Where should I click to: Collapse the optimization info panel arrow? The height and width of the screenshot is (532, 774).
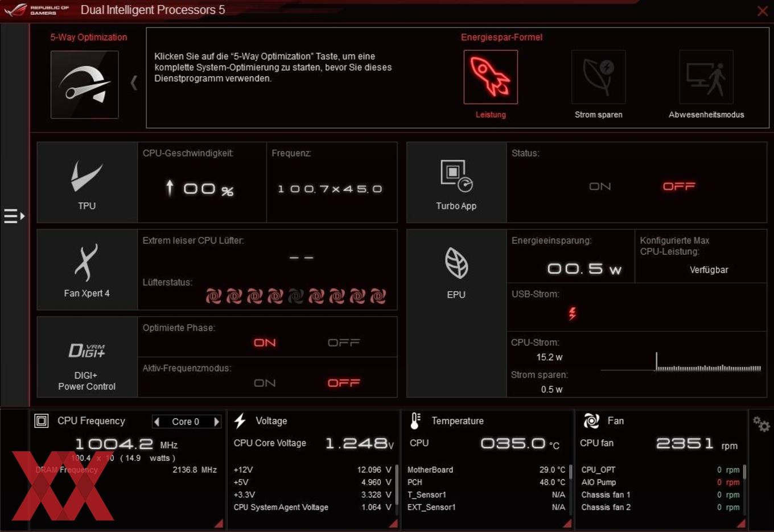[134, 83]
